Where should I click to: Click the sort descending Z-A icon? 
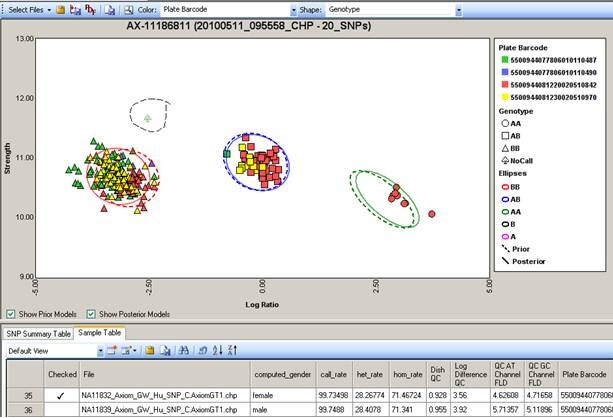point(232,350)
